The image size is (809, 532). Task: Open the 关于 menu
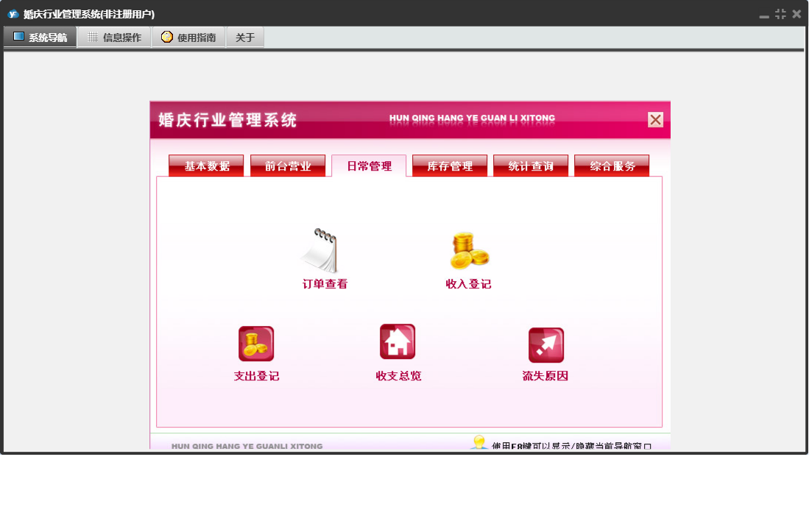(245, 37)
